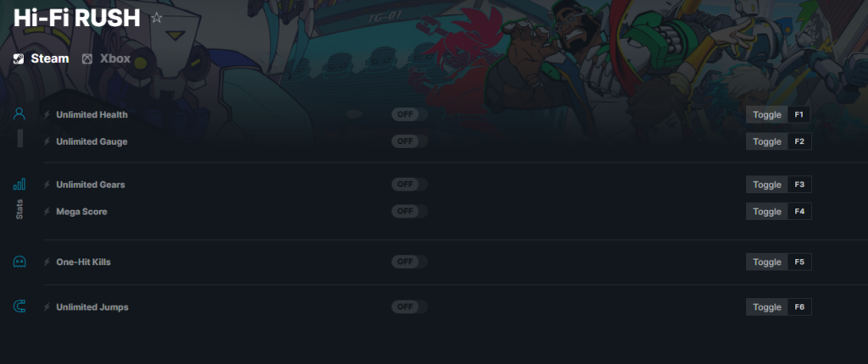Enable the Unlimited Health toggle
The height and width of the screenshot is (364, 868).
(409, 114)
